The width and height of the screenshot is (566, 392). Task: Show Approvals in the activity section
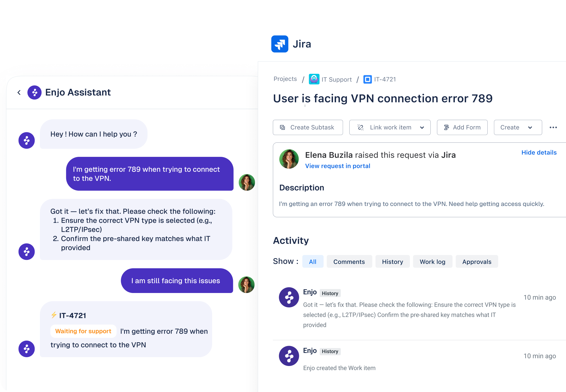(477, 262)
